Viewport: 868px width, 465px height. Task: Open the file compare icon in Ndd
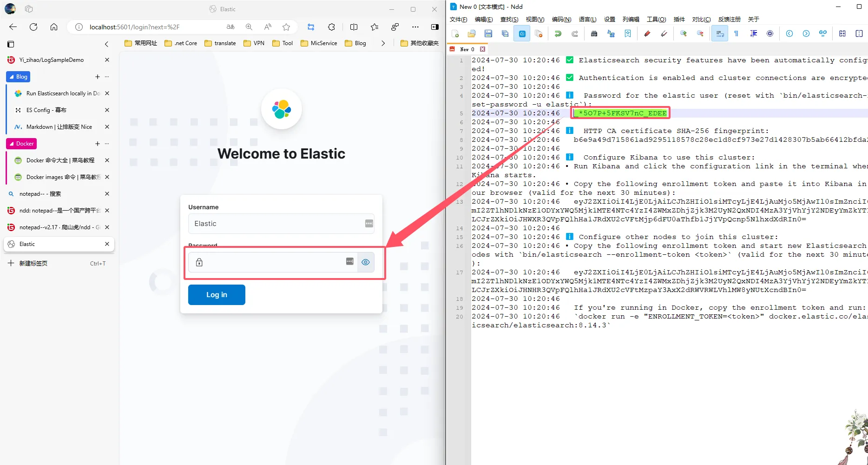click(842, 33)
